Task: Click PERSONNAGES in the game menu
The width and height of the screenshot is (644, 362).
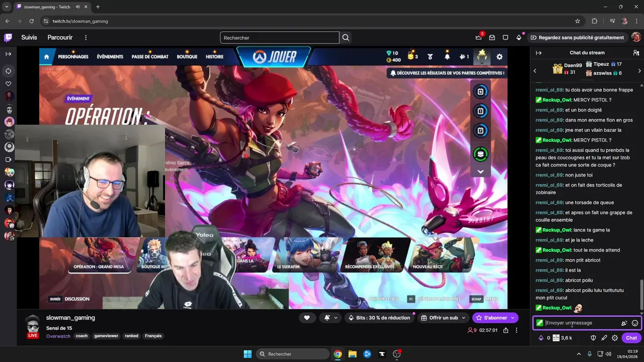Action: 73,57
